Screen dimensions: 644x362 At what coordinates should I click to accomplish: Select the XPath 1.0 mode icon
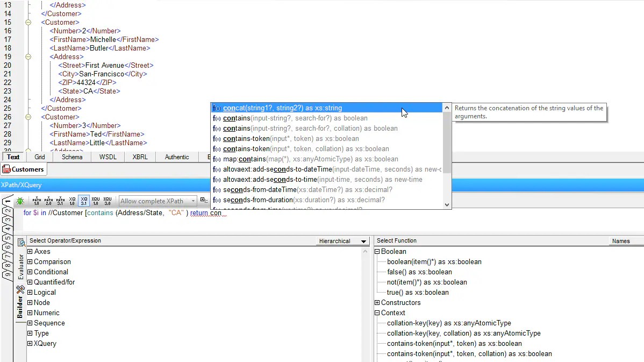(x=37, y=201)
